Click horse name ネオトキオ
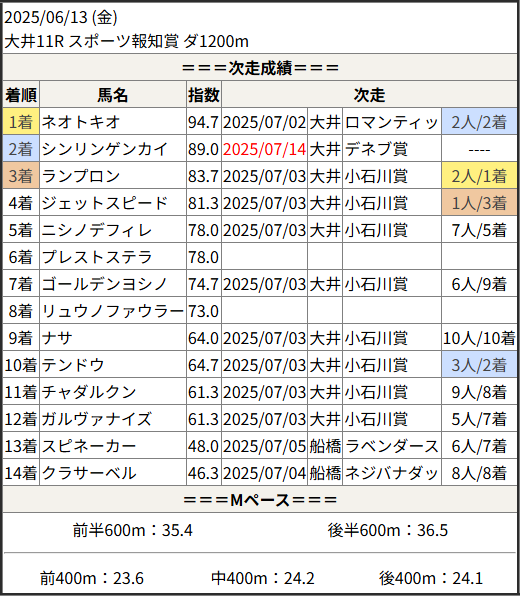 point(81,122)
